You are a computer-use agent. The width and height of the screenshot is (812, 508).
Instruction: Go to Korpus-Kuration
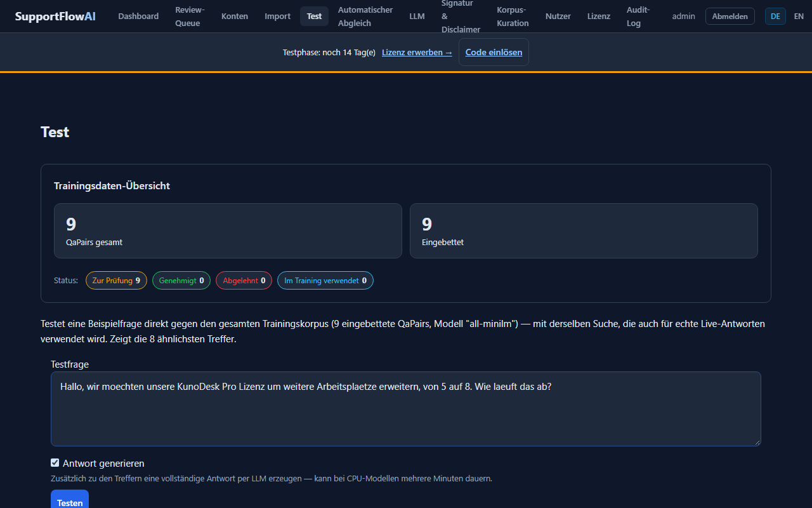tap(513, 17)
